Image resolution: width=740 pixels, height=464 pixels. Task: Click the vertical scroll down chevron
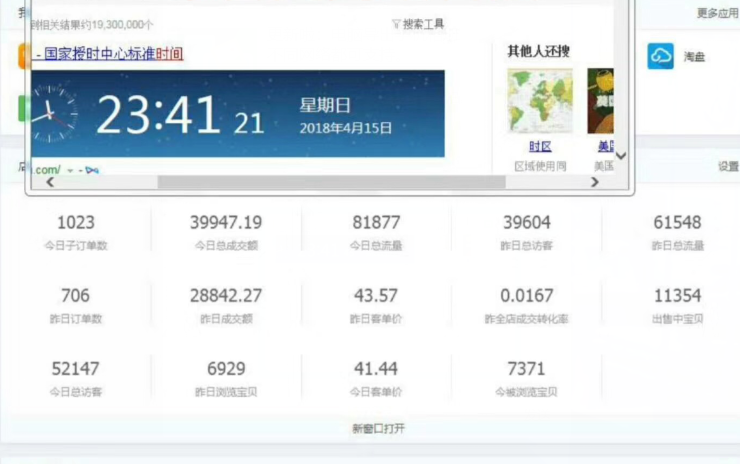pos(621,155)
